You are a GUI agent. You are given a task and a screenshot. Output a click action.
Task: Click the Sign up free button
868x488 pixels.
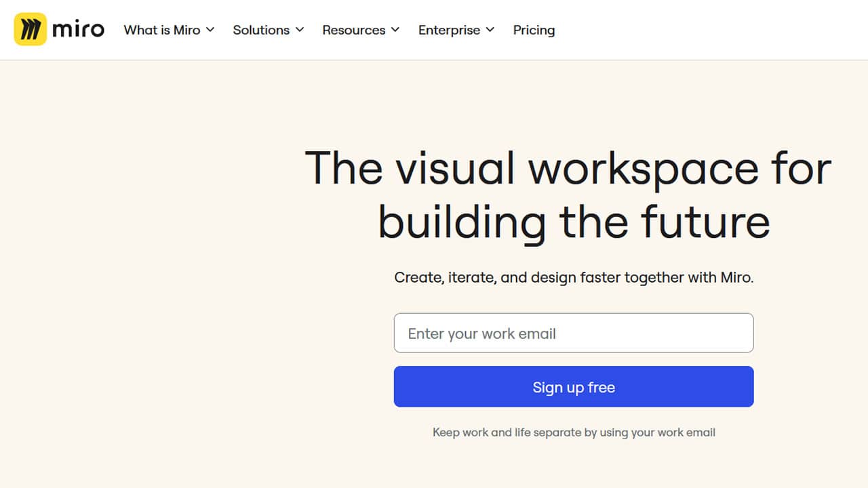pyautogui.click(x=574, y=386)
